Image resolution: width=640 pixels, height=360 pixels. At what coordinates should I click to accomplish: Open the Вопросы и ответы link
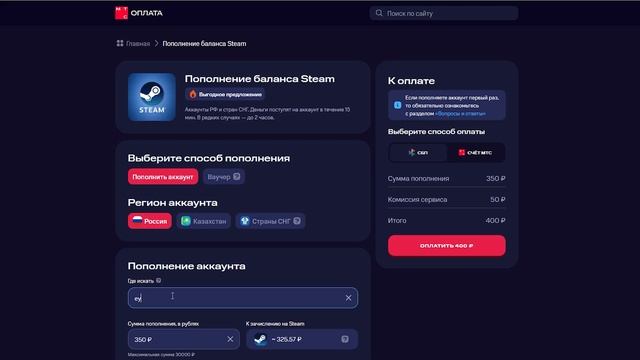pos(460,113)
